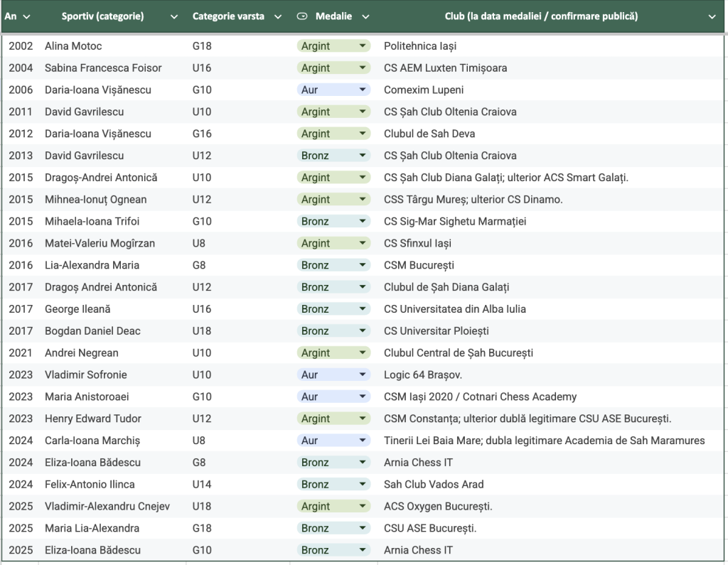
Task: Click the dropdown chip icon beside Medalie header
Action: coord(302,16)
